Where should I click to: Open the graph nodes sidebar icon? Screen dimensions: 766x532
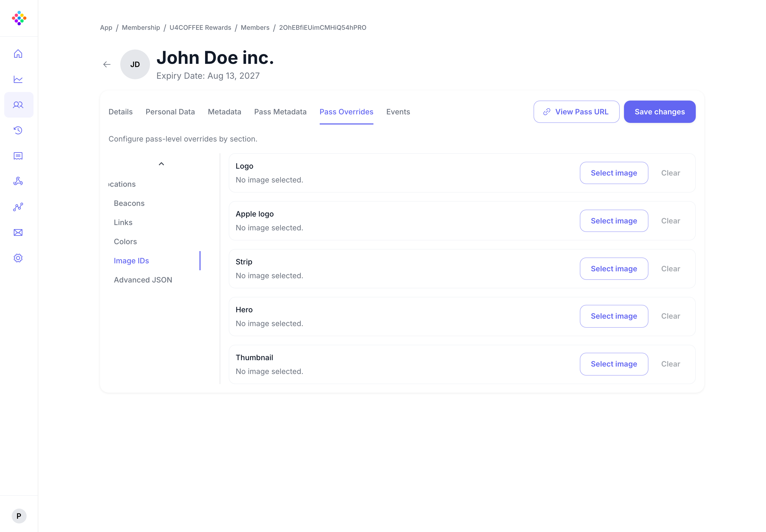coord(18,207)
